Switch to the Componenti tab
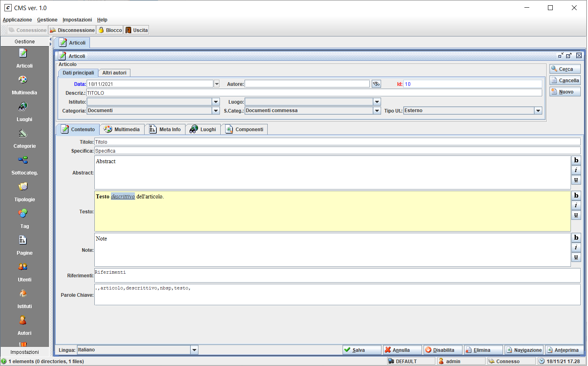The image size is (588, 366). [244, 129]
